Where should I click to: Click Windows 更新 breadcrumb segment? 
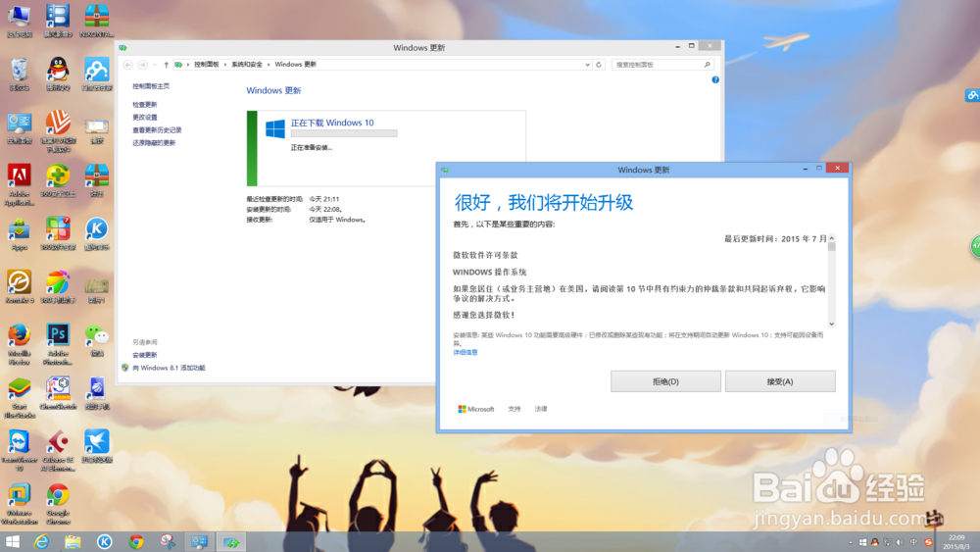(296, 65)
